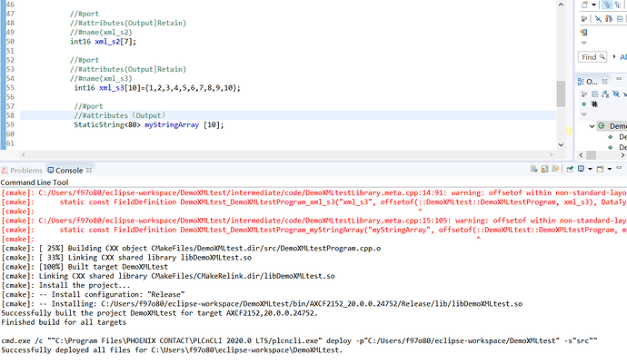
Task: Open the task list view menu triangle
Action: (x=583, y=43)
